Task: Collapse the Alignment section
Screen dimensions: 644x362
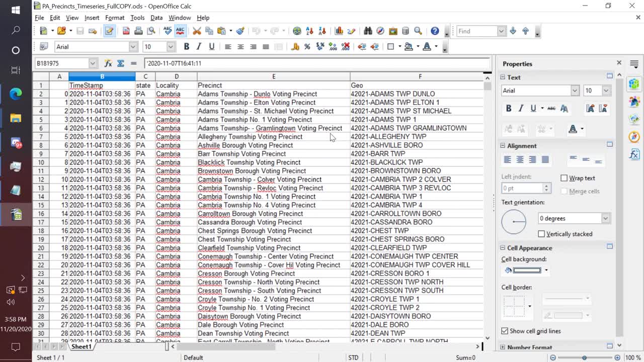Action: point(503,146)
